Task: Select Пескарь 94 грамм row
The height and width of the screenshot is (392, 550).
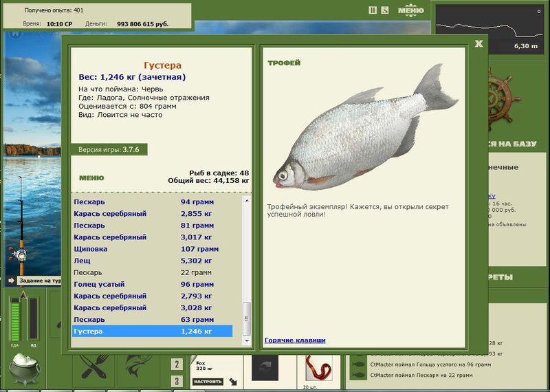Action: 152,202
